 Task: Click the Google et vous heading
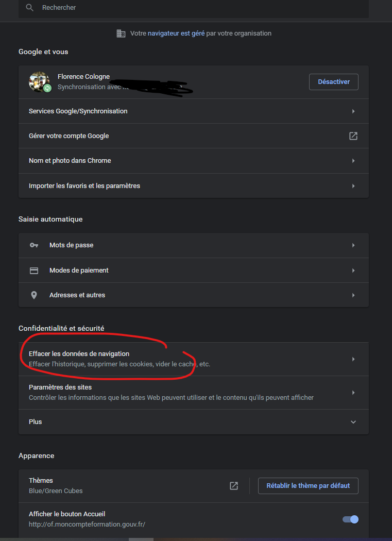point(43,52)
